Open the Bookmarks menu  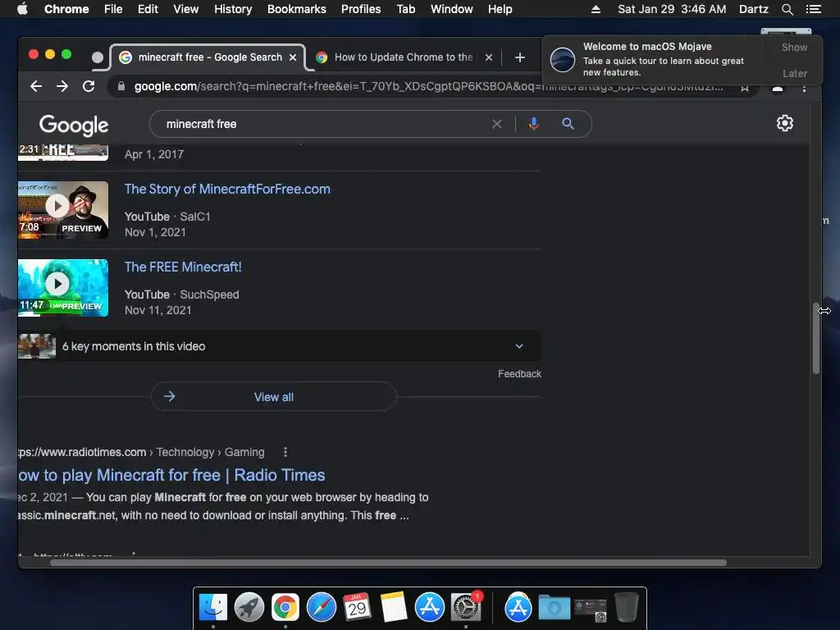tap(297, 9)
